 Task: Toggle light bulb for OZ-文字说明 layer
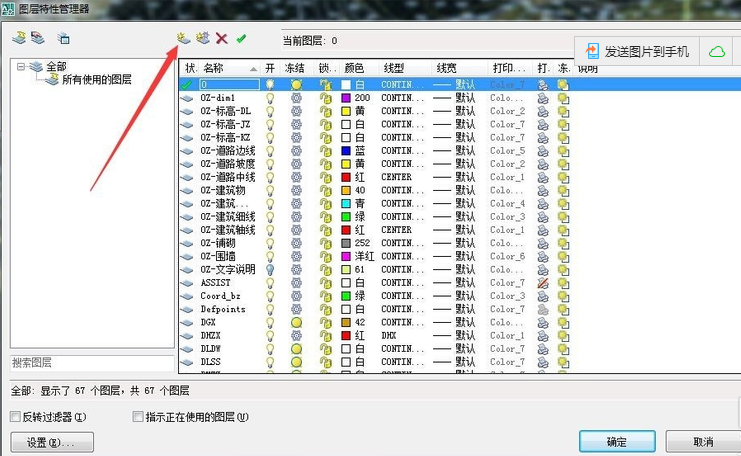point(269,270)
